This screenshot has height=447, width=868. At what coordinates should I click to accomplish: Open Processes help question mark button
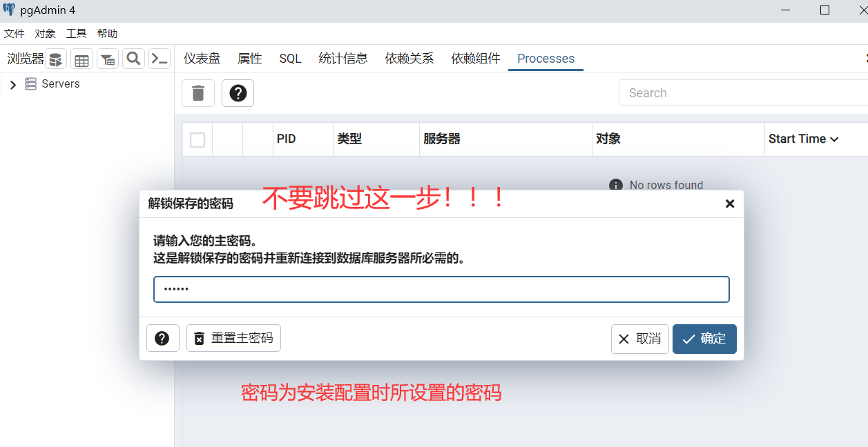[x=238, y=93]
